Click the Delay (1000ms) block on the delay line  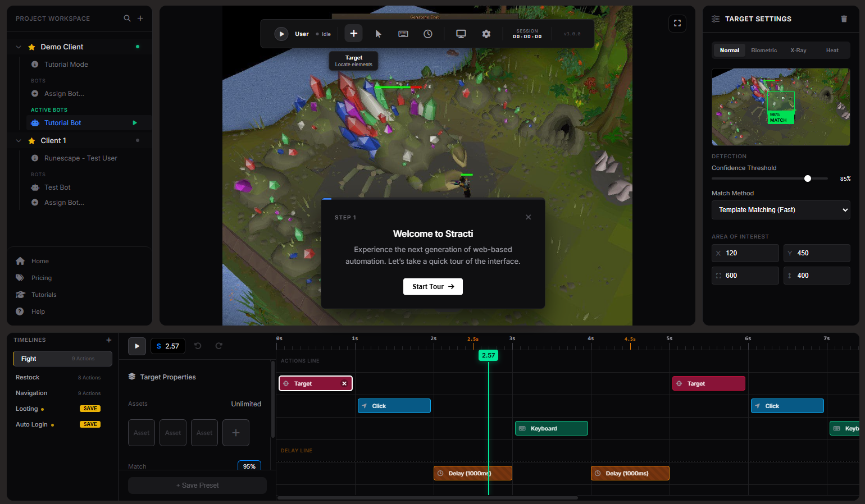(x=472, y=473)
